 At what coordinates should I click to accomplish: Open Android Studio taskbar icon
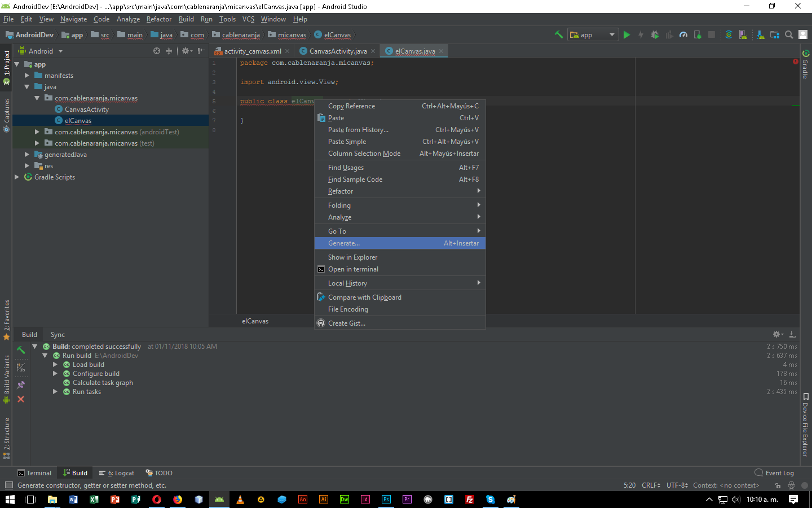(x=219, y=500)
